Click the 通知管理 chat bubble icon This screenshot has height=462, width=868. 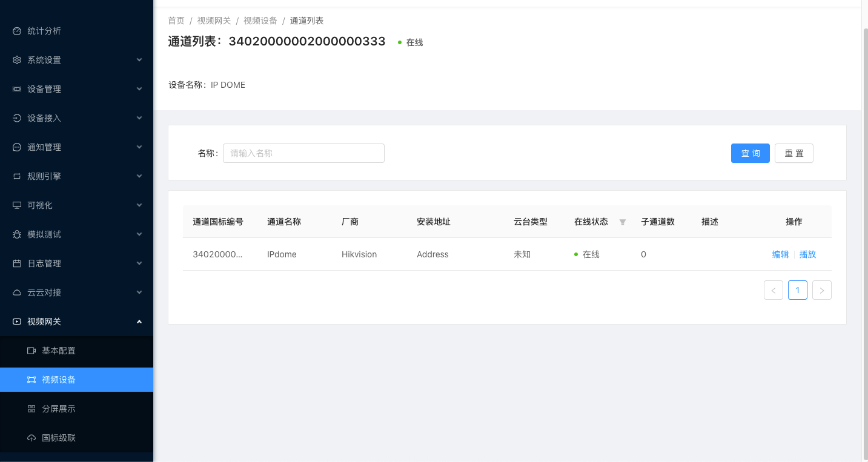[x=17, y=147]
